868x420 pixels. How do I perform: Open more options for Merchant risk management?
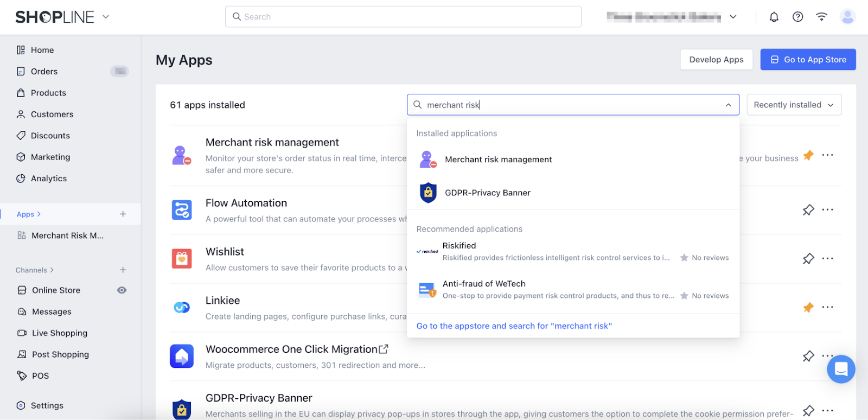click(x=827, y=155)
